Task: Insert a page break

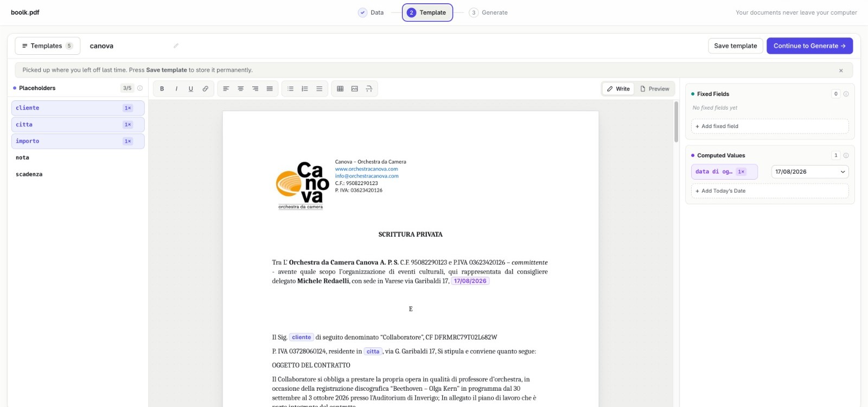Action: coord(369,89)
